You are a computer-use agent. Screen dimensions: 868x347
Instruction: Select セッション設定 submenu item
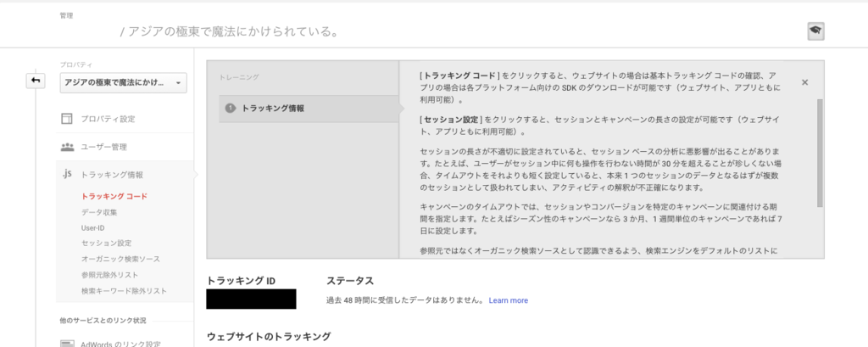coord(106,243)
